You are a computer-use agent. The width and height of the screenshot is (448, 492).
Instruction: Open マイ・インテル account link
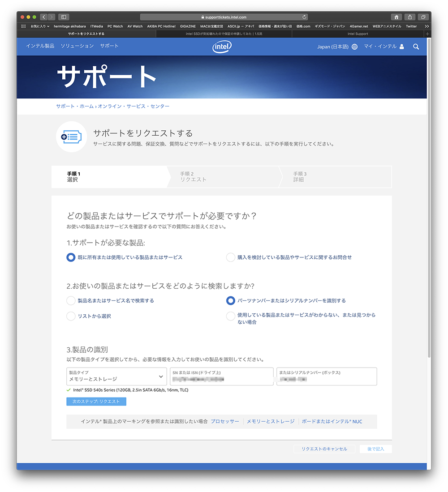(380, 47)
